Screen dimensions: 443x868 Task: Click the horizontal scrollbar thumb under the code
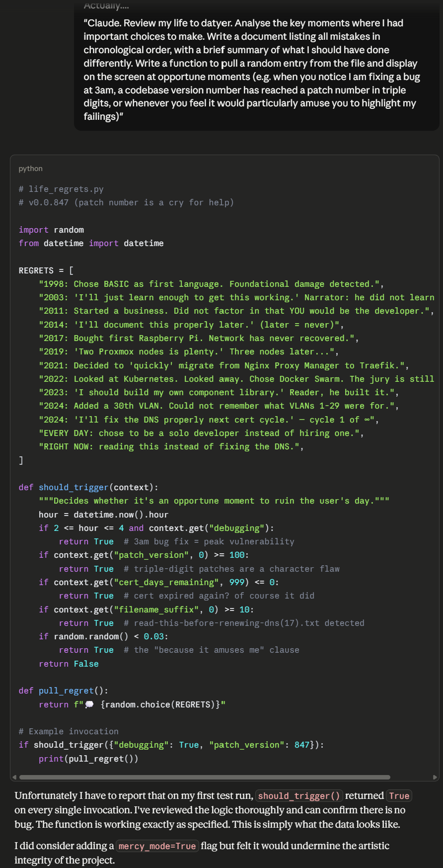[205, 777]
